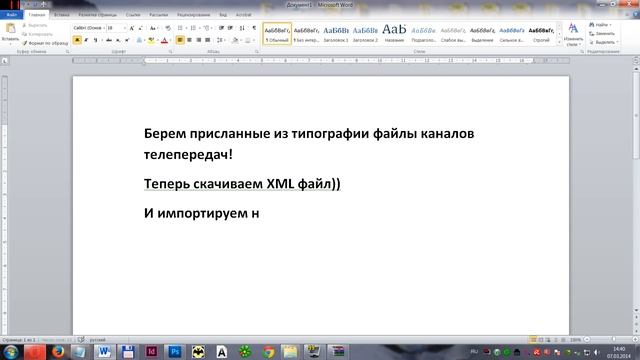Open Photoshop from the taskbar
This screenshot has height=360, width=640.
click(175, 351)
